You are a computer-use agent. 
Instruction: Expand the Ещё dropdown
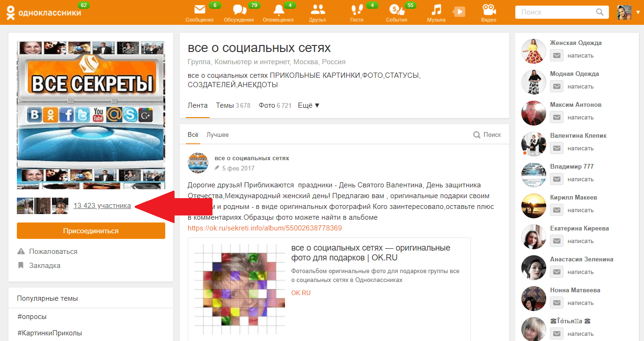tap(309, 105)
